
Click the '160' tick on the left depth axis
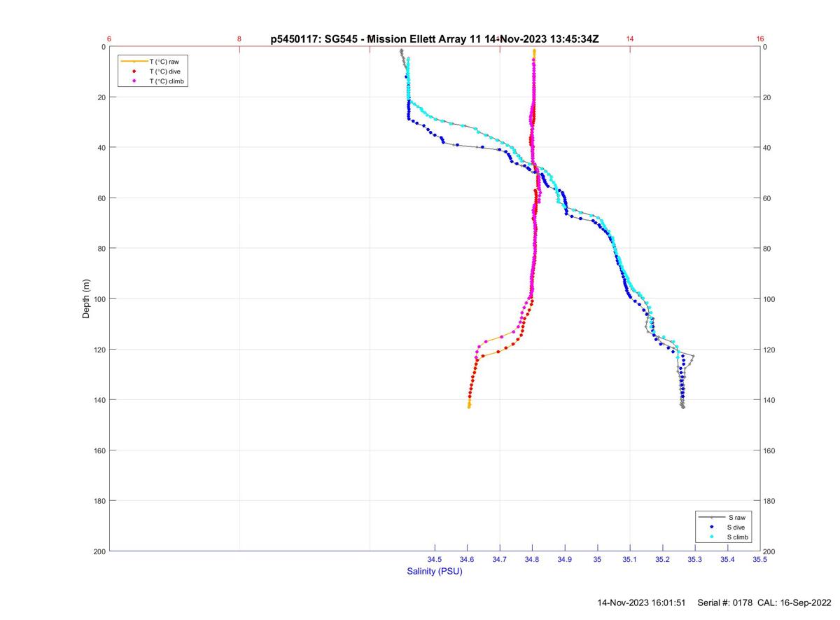coord(99,450)
